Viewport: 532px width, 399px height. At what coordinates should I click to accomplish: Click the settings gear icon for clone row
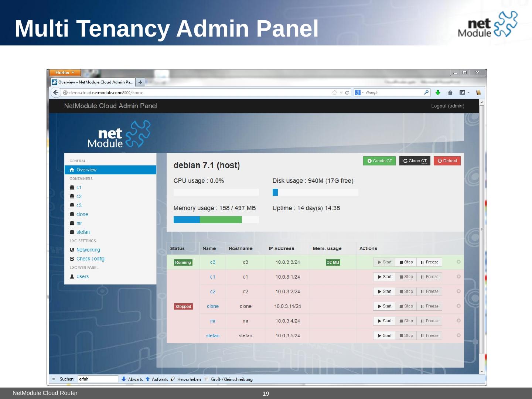[x=458, y=306]
